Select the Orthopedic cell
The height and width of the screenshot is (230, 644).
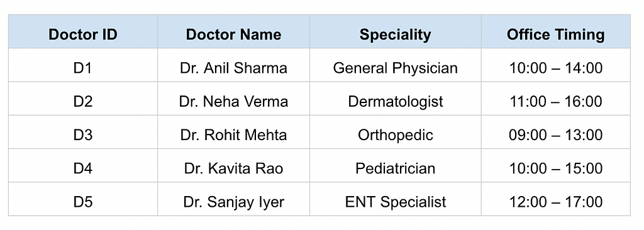[x=396, y=132]
